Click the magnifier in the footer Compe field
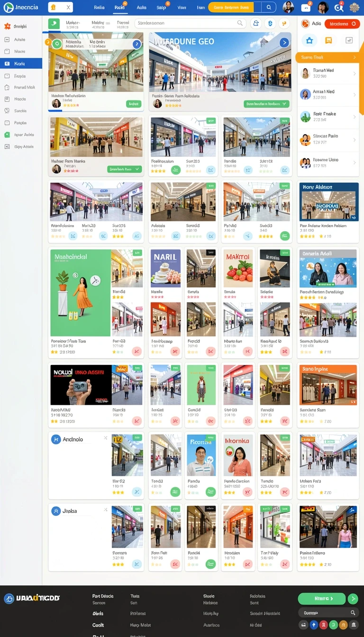 click(353, 613)
